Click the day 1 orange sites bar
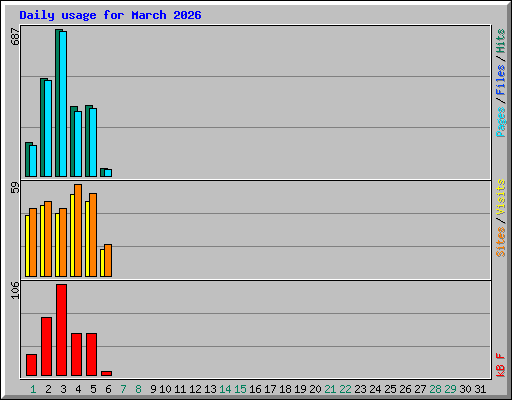 click(x=33, y=243)
